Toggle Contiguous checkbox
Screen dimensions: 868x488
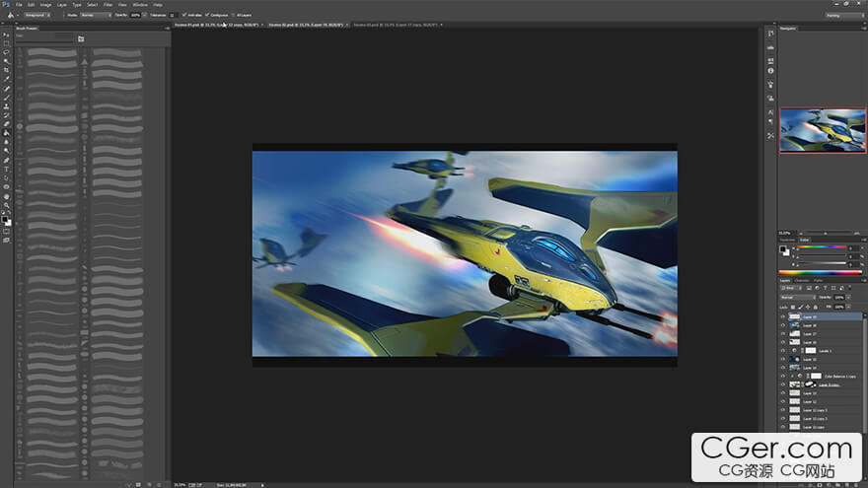tap(207, 15)
